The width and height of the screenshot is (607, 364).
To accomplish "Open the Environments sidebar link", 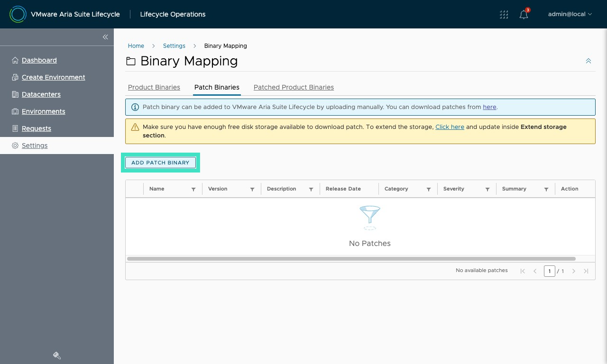I will pos(44,111).
